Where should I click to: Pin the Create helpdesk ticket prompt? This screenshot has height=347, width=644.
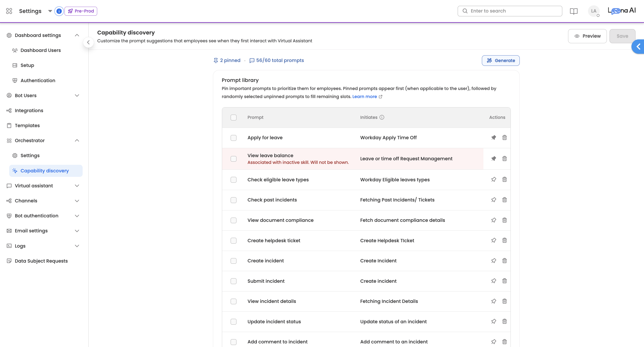[494, 240]
